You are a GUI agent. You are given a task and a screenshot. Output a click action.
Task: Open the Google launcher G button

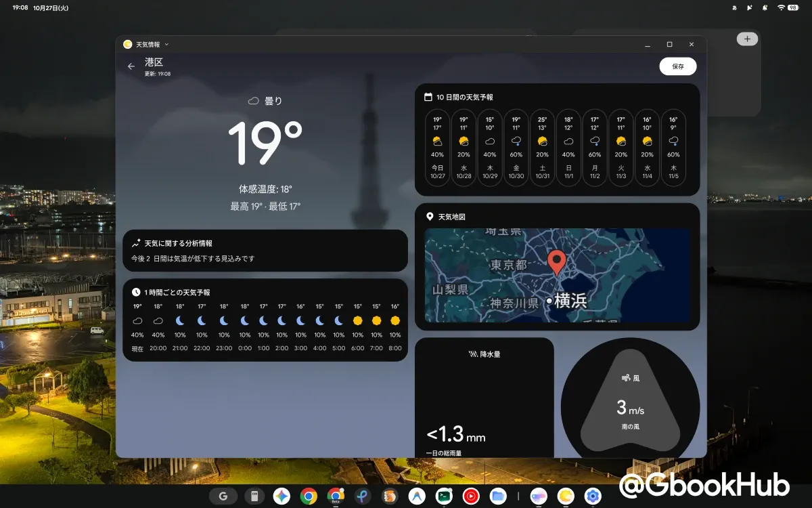pos(223,496)
